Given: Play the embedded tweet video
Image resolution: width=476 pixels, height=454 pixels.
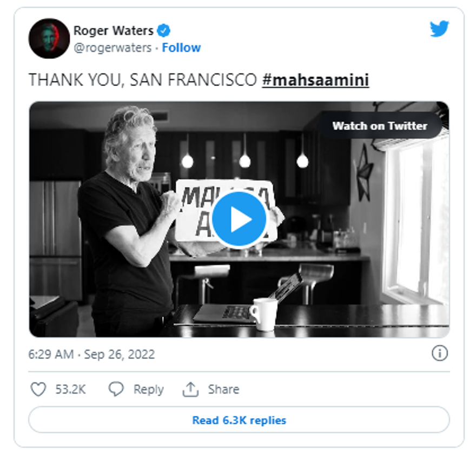Looking at the screenshot, I should tap(239, 219).
